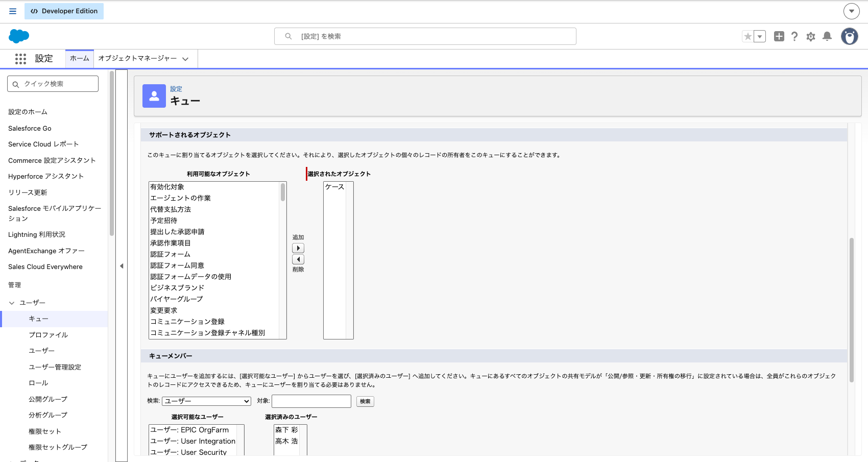This screenshot has height=462, width=868.
Task: Open the global actions plus icon
Action: 779,36
